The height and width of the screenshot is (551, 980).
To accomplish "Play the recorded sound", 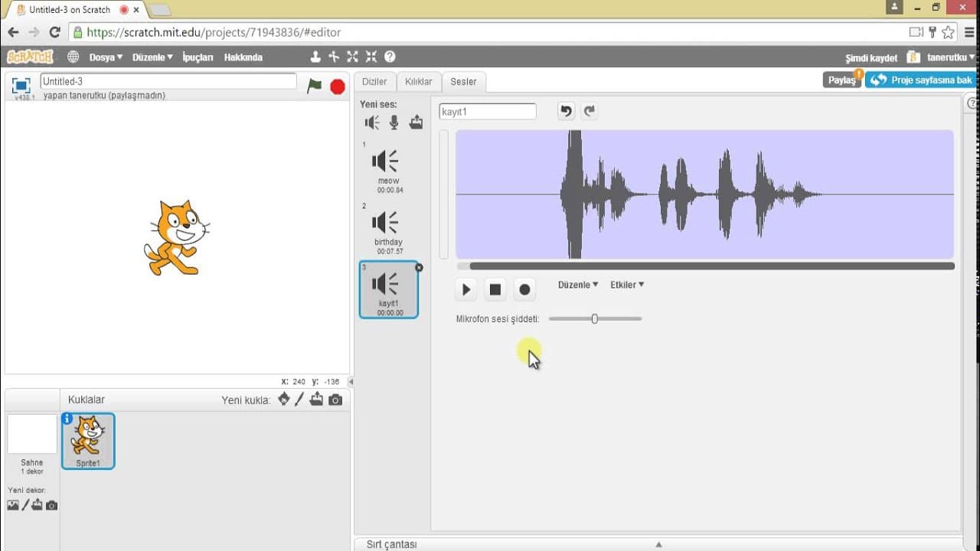I will (x=466, y=289).
